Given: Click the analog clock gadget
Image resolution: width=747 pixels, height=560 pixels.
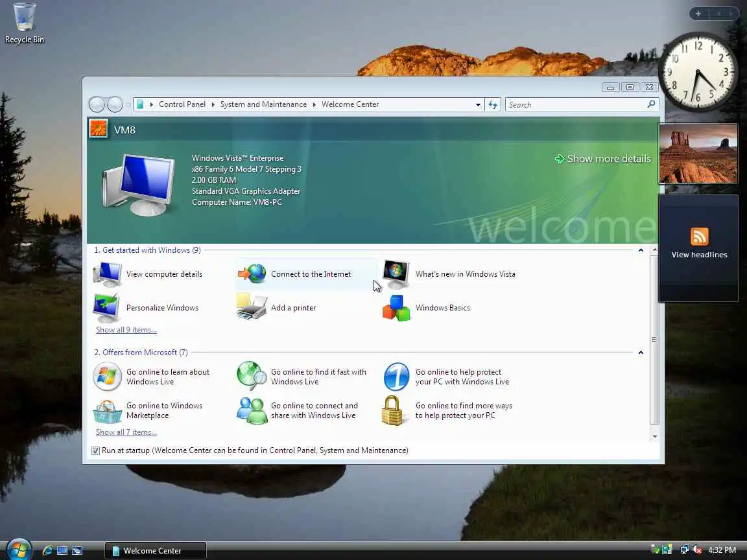Looking at the screenshot, I should pos(698,71).
